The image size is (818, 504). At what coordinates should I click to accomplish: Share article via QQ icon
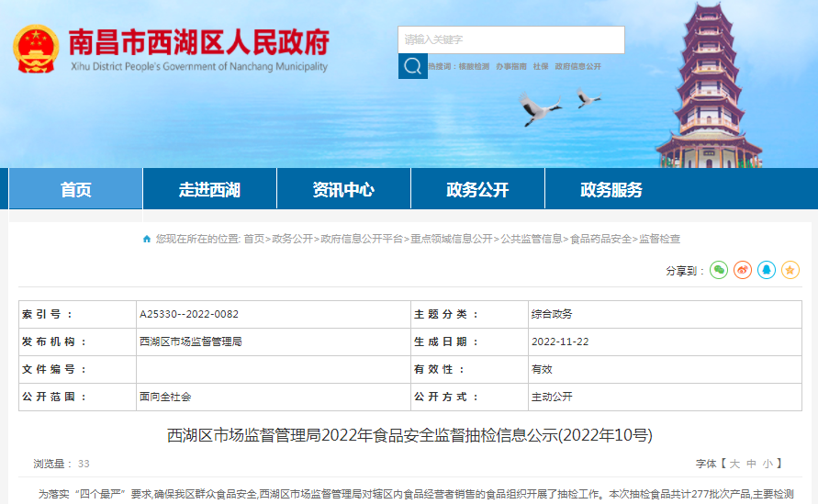coord(767,270)
